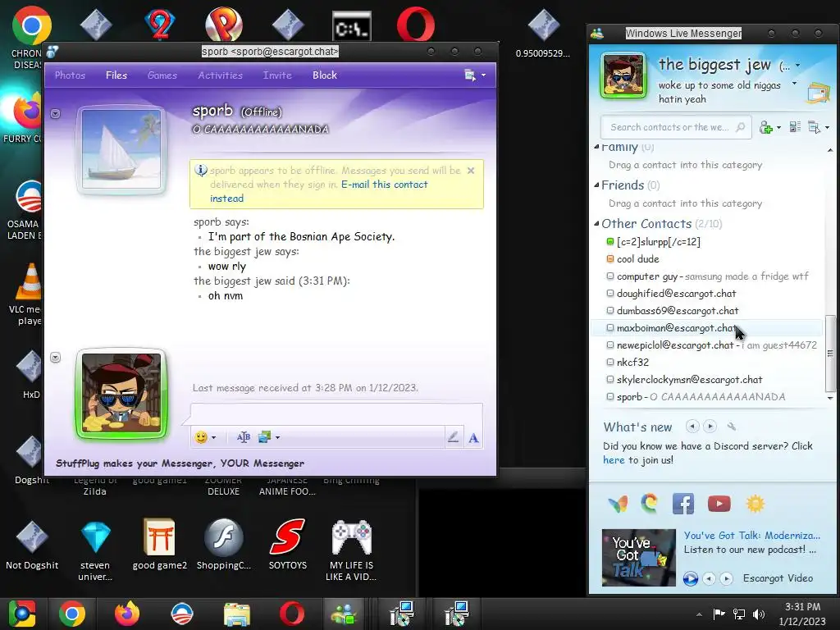Open Opera from the taskbar
This screenshot has width=840, height=630.
(292, 614)
